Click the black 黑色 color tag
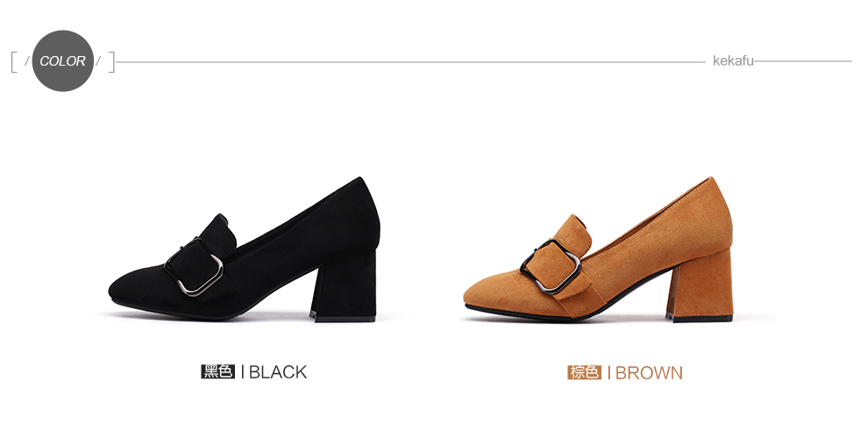This screenshot has height=424, width=868. 218,371
